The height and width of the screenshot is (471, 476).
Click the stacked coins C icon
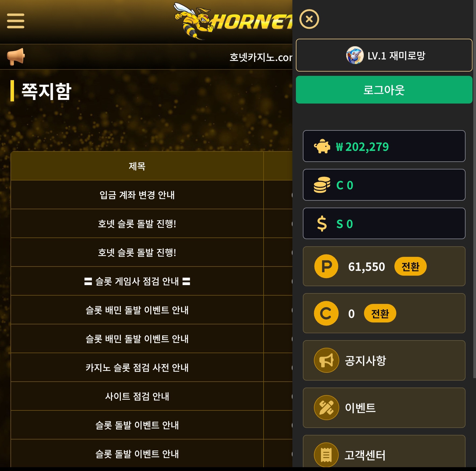(322, 185)
